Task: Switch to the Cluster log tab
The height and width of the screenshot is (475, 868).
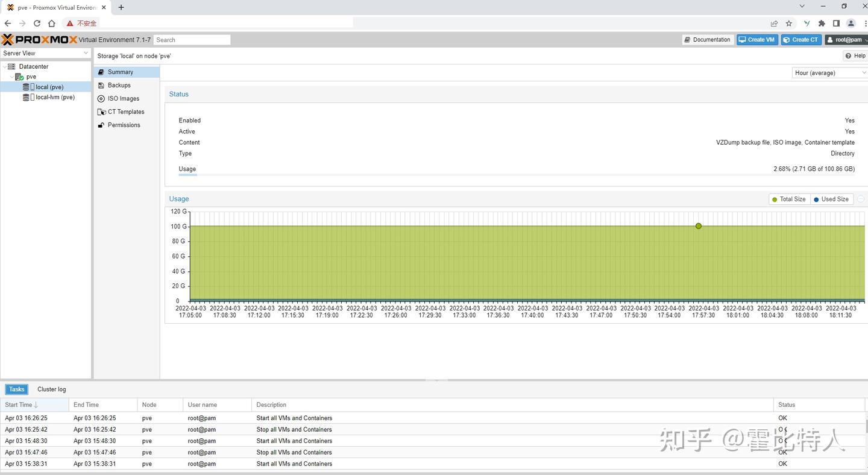Action: (x=52, y=389)
